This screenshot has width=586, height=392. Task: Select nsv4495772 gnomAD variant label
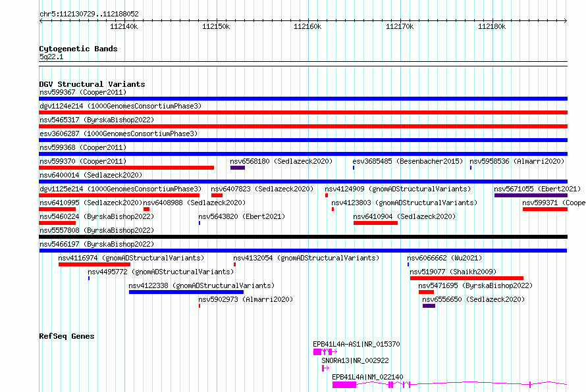click(161, 272)
